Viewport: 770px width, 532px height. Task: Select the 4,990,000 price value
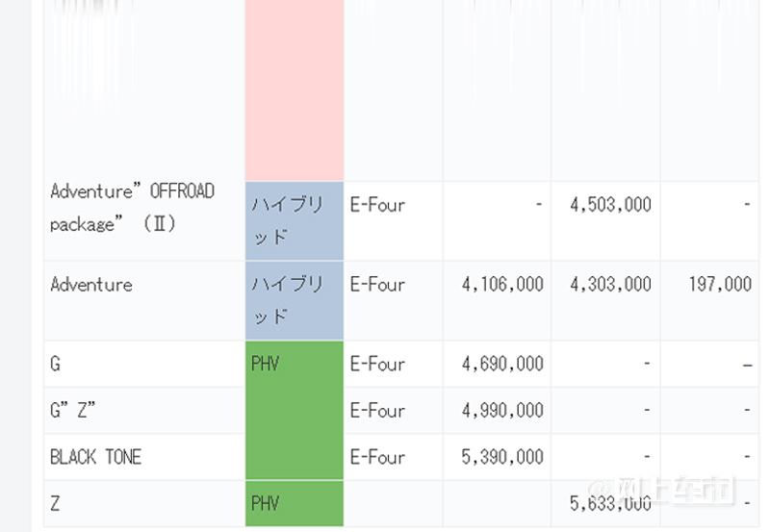(502, 410)
